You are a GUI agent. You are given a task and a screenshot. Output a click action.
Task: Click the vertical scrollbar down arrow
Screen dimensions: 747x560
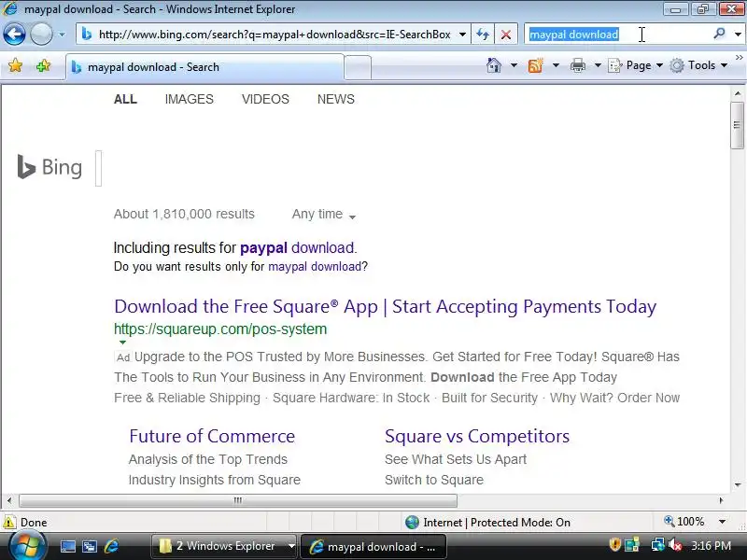[x=738, y=484]
